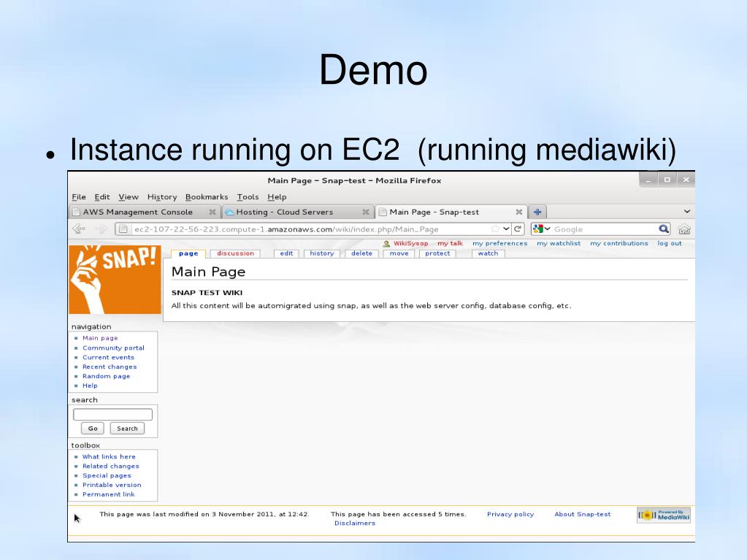The height and width of the screenshot is (560, 747).
Task: Open the File menu
Action: click(x=79, y=196)
